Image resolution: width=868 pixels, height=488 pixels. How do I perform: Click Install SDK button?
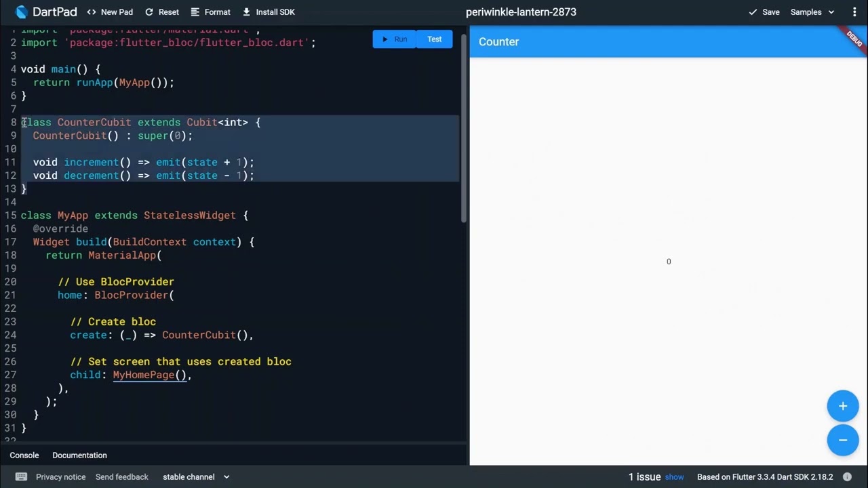click(x=269, y=12)
